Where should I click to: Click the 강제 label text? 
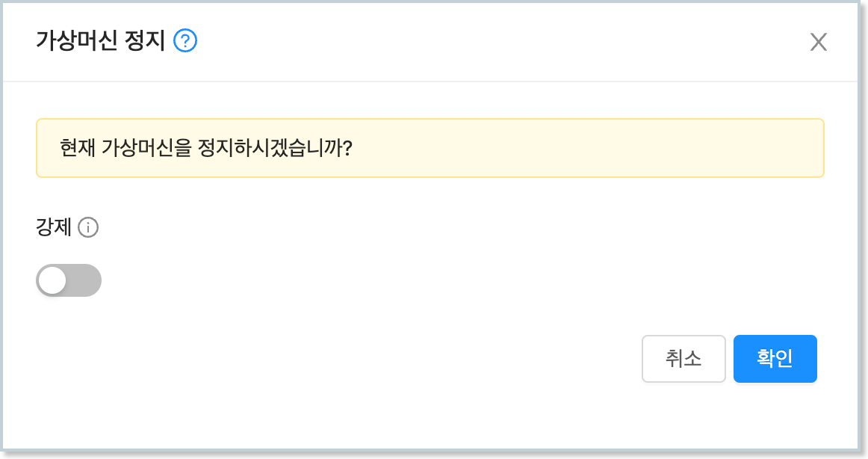click(x=54, y=227)
